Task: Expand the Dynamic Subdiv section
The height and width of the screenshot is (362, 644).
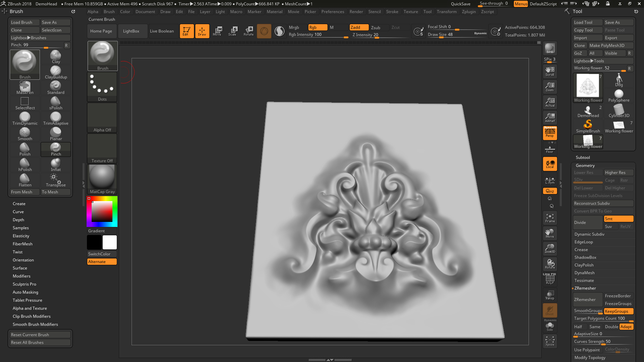Action: point(589,234)
